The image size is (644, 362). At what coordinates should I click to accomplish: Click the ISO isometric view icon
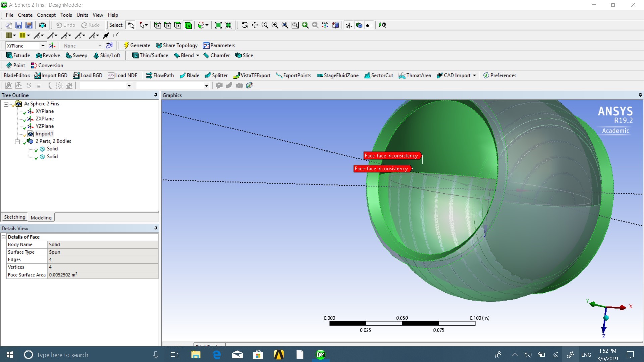[x=325, y=25]
